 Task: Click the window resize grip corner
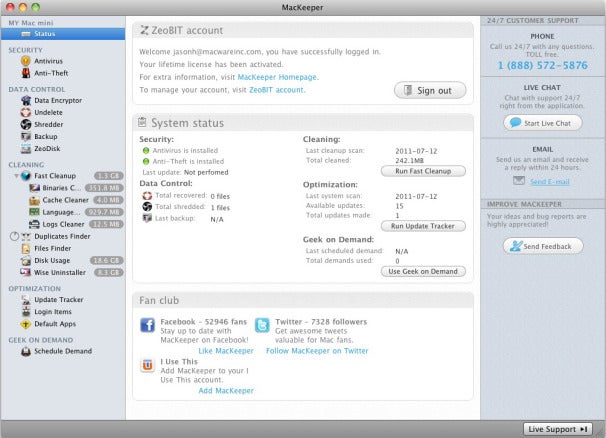coord(600,432)
